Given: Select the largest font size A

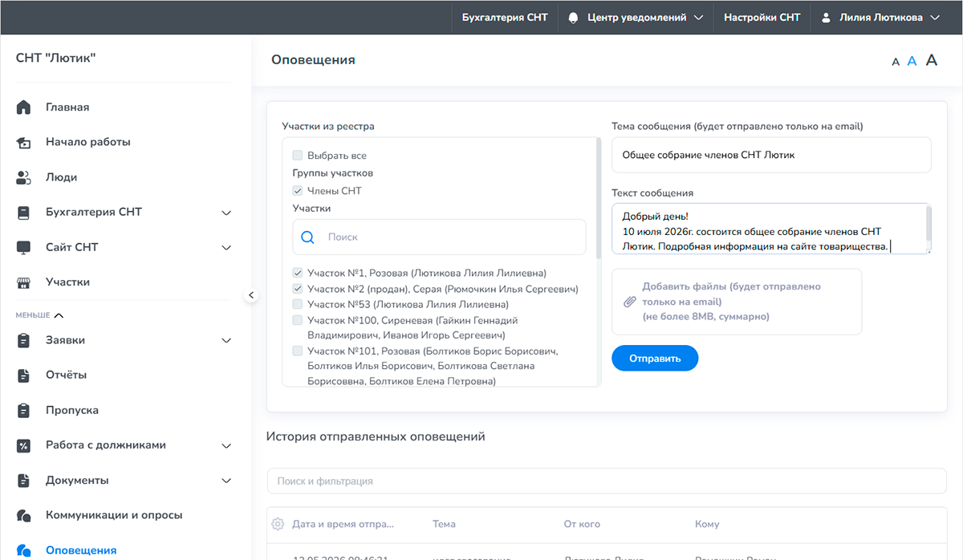Looking at the screenshot, I should click(x=932, y=60).
